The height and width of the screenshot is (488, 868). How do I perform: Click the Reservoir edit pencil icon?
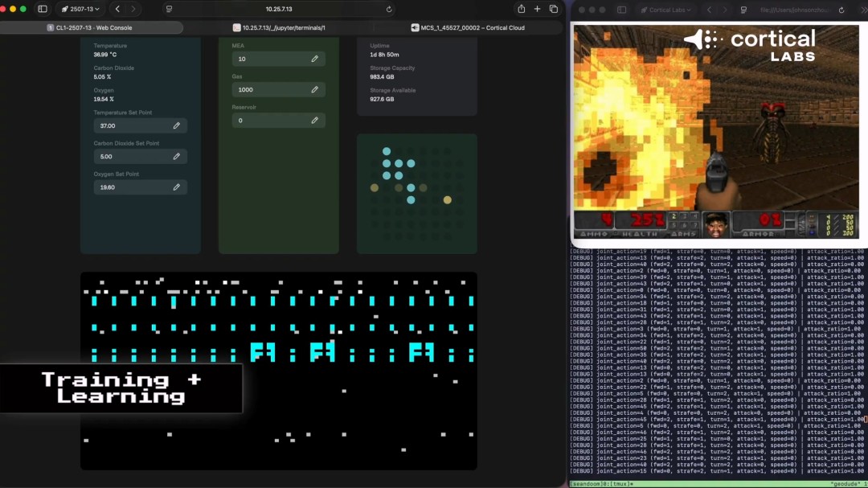[314, 121]
